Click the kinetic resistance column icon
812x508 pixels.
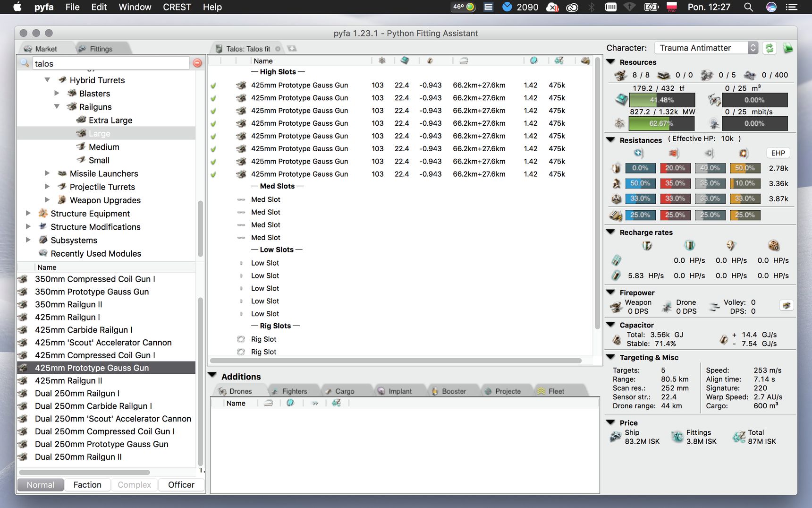coord(709,153)
